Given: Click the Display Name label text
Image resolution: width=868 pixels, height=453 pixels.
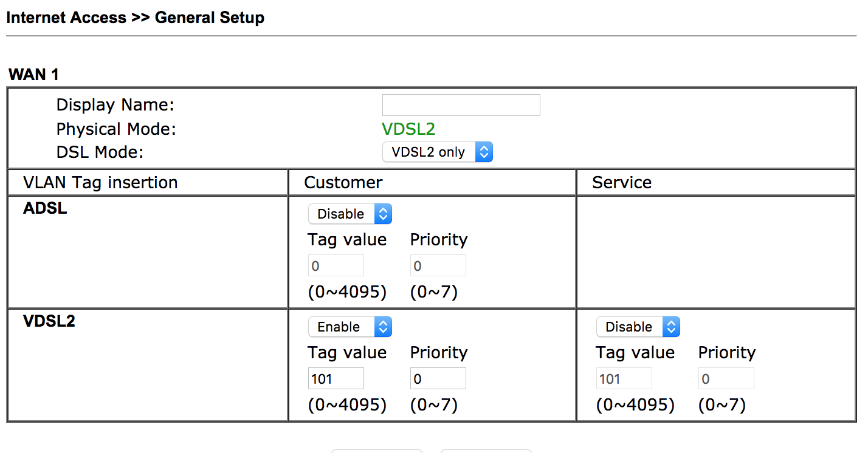Looking at the screenshot, I should 115,105.
